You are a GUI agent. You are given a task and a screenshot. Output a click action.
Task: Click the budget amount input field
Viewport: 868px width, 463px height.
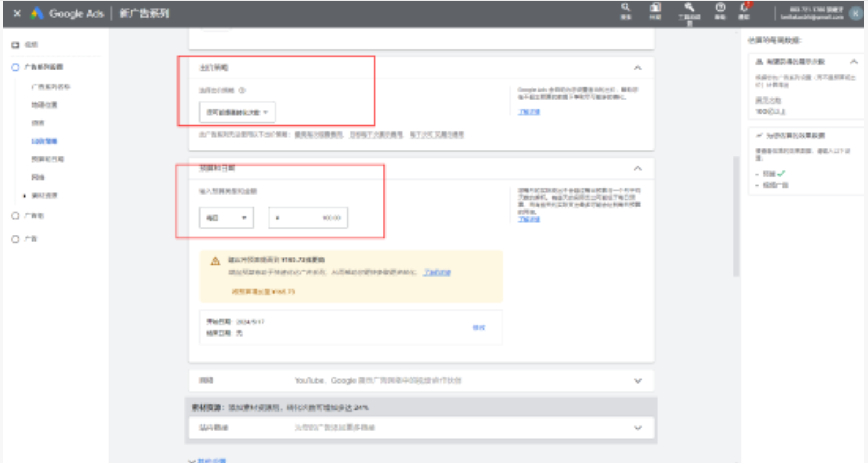point(308,218)
